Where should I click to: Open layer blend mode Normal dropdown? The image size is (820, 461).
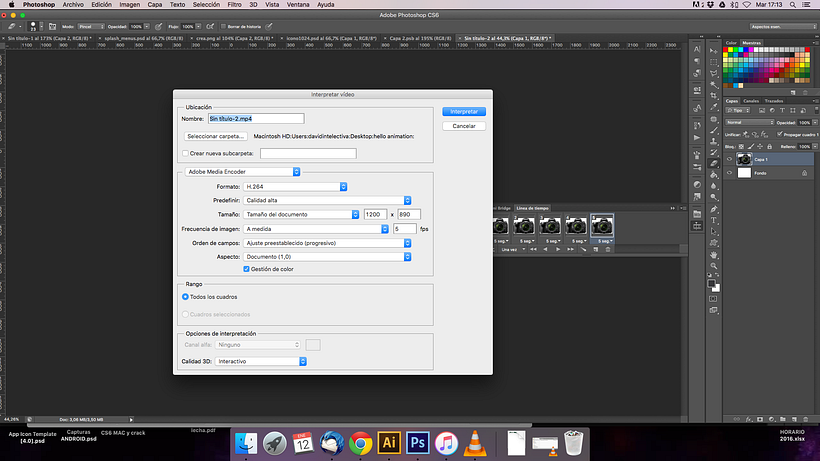(x=749, y=122)
